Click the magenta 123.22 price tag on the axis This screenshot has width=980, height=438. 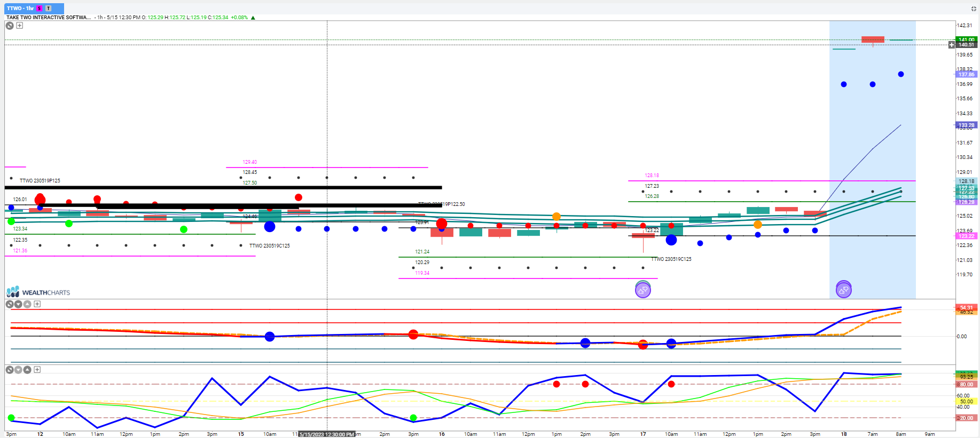pyautogui.click(x=966, y=236)
